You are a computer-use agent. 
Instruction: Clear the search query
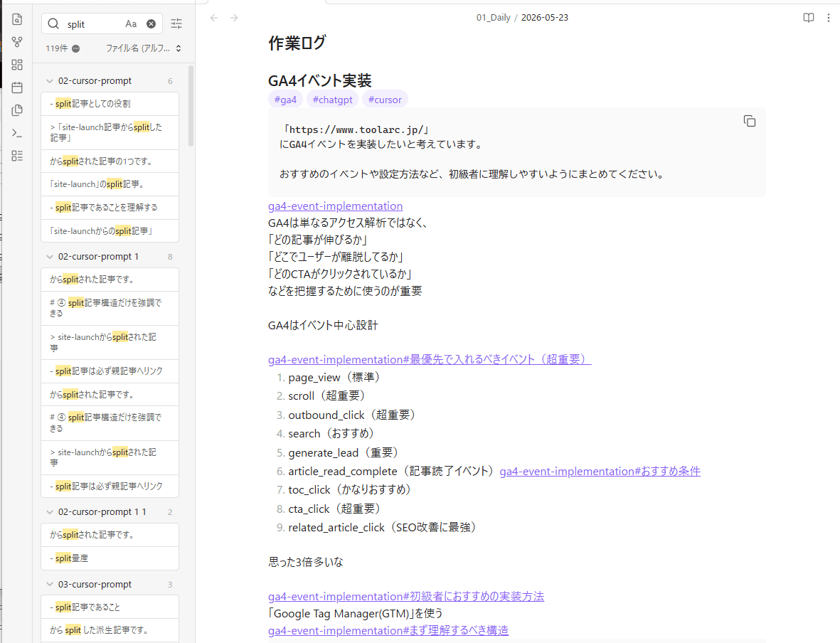[x=151, y=23]
